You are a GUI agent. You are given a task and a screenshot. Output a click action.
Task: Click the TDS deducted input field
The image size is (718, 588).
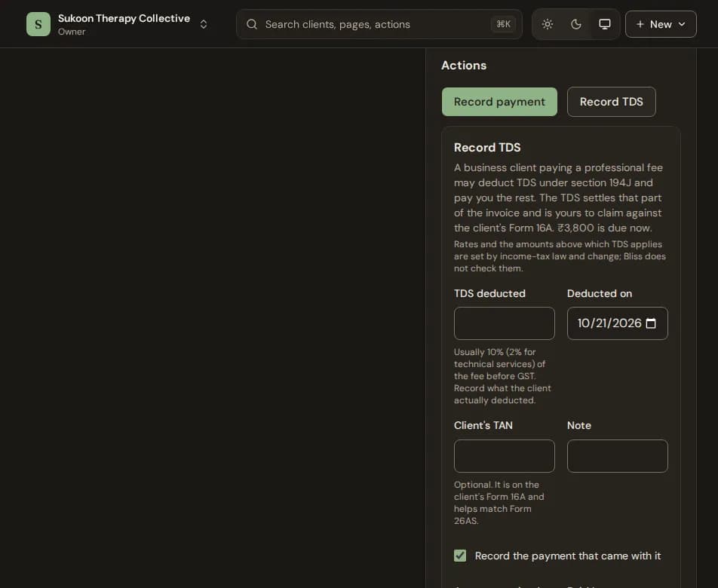[504, 323]
